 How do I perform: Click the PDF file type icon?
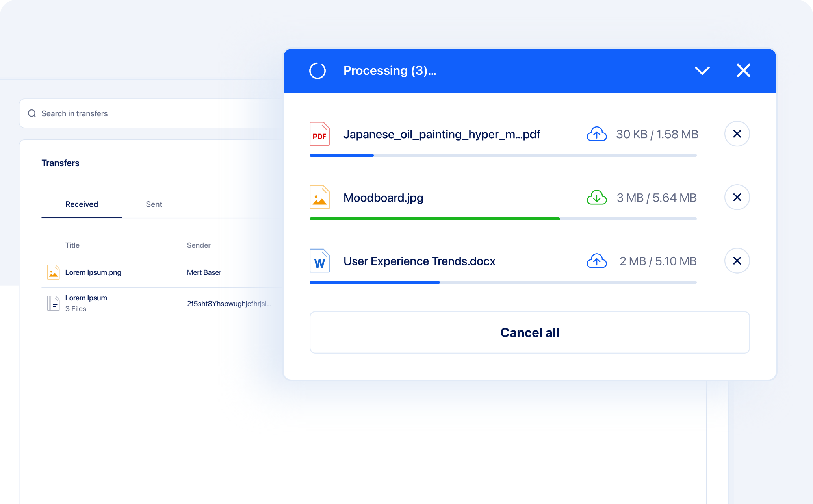click(319, 134)
